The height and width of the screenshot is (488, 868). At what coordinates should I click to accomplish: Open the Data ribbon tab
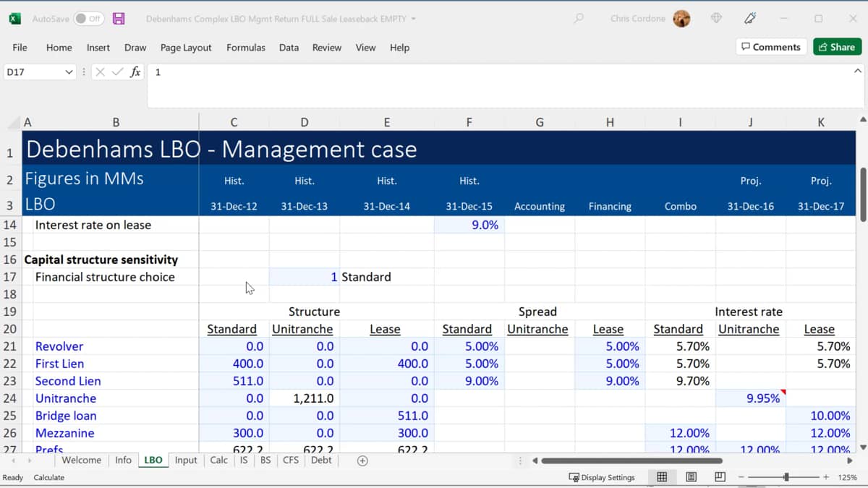tap(289, 48)
